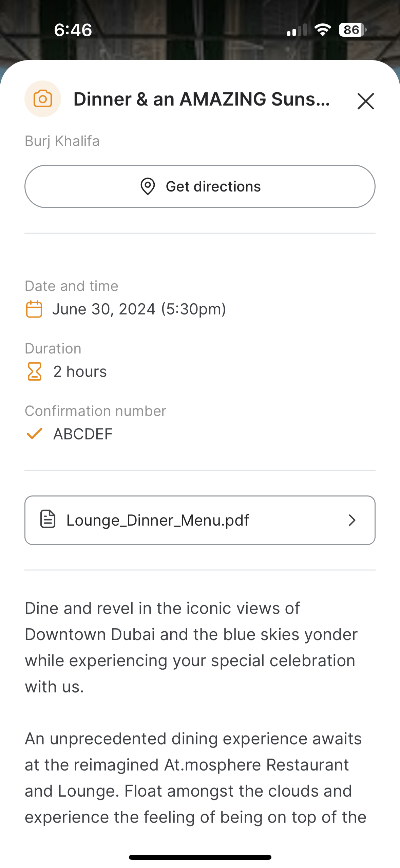Tap the June 30, 2024 date text
Viewport: 400px width, 868px height.
pyautogui.click(x=139, y=309)
